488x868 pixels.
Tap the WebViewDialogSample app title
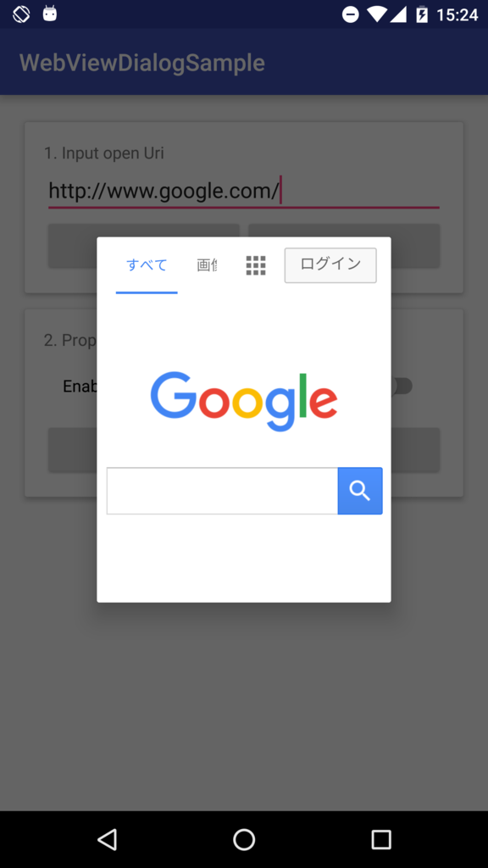(142, 63)
